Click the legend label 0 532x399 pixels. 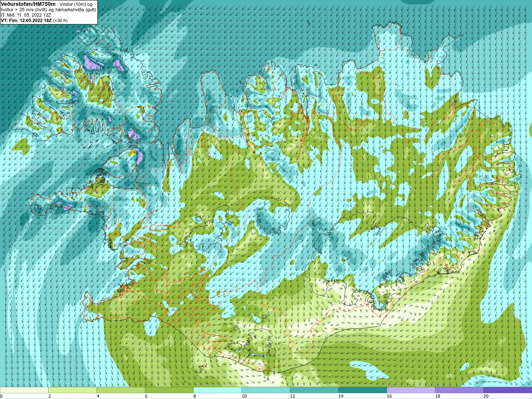point(2,396)
